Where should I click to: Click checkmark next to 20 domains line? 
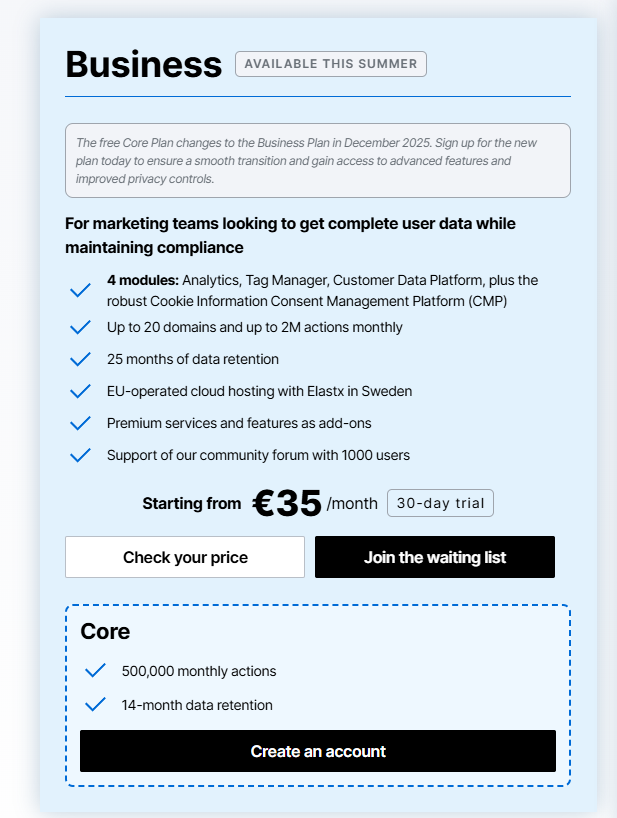tap(80, 327)
